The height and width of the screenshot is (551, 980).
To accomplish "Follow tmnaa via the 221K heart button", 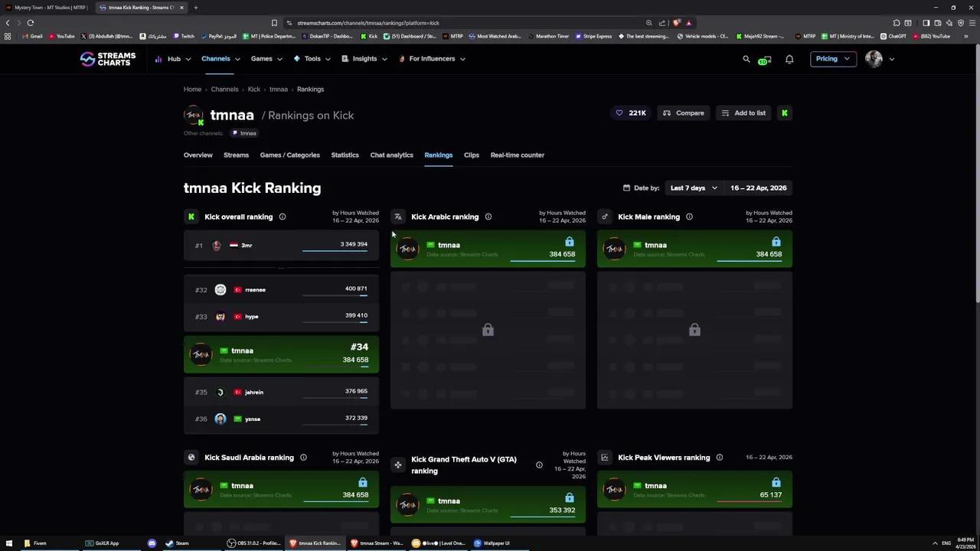I will click(x=631, y=113).
